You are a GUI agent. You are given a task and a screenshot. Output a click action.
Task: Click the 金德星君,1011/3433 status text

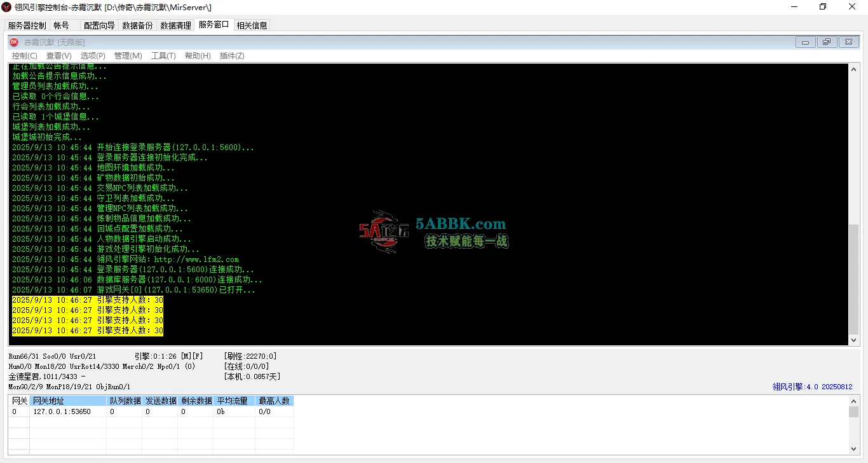tap(47, 377)
